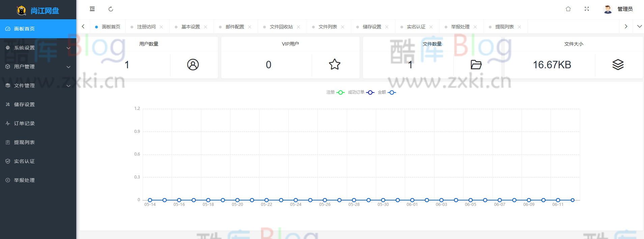This screenshot has width=644, height=239.
Task: Click the file count folder icon
Action: click(x=476, y=65)
